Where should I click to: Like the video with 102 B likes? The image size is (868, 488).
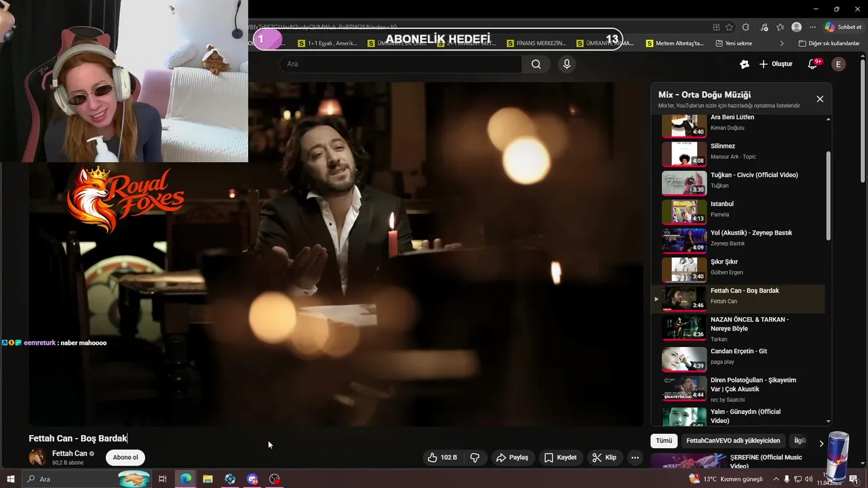point(442,457)
